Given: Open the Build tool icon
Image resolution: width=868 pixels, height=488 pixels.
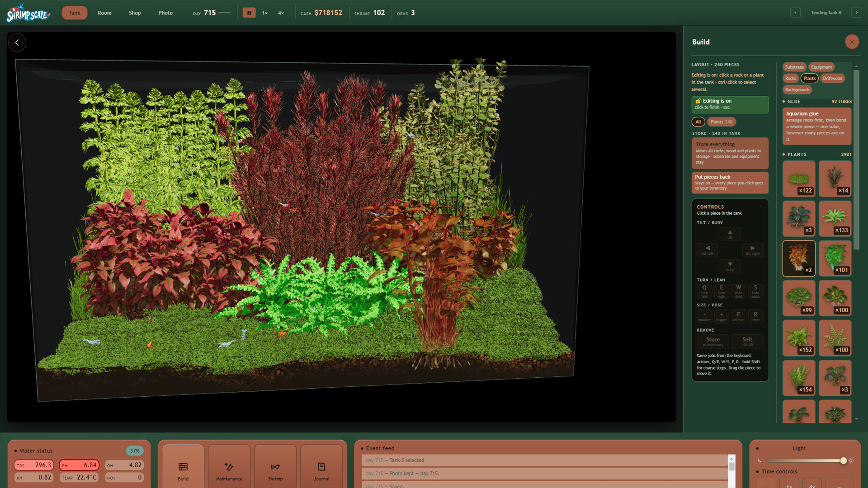Looking at the screenshot, I should [183, 466].
